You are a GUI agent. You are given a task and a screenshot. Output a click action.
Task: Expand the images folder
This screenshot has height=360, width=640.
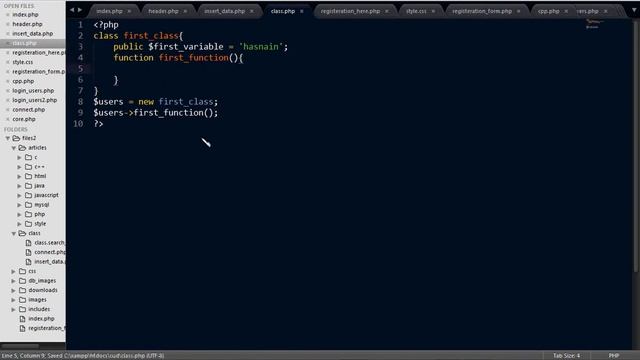(x=13, y=300)
